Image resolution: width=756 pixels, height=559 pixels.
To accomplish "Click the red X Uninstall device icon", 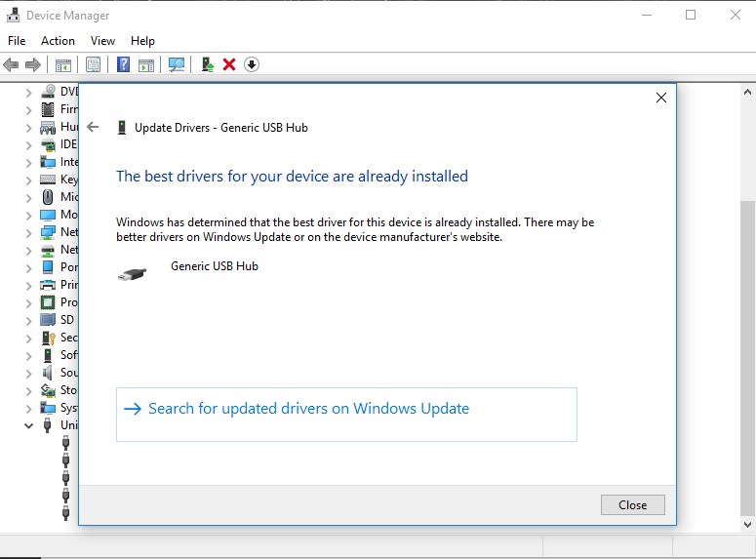I will pyautogui.click(x=229, y=64).
